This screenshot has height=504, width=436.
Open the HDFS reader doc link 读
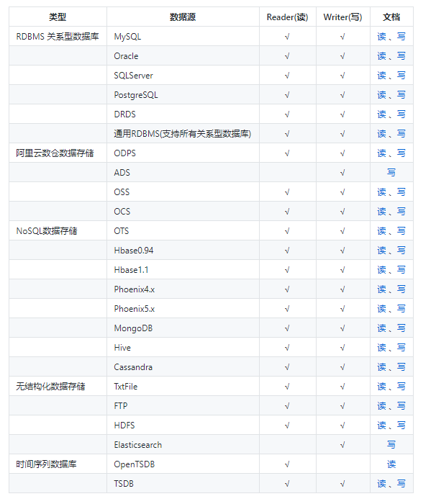pos(381,426)
